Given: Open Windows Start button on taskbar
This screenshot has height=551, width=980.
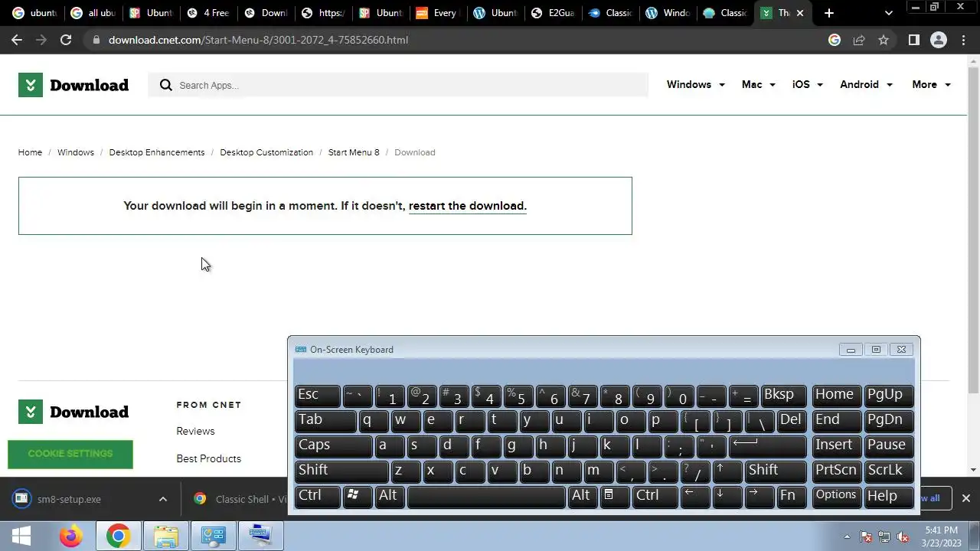Looking at the screenshot, I should pyautogui.click(x=21, y=536).
